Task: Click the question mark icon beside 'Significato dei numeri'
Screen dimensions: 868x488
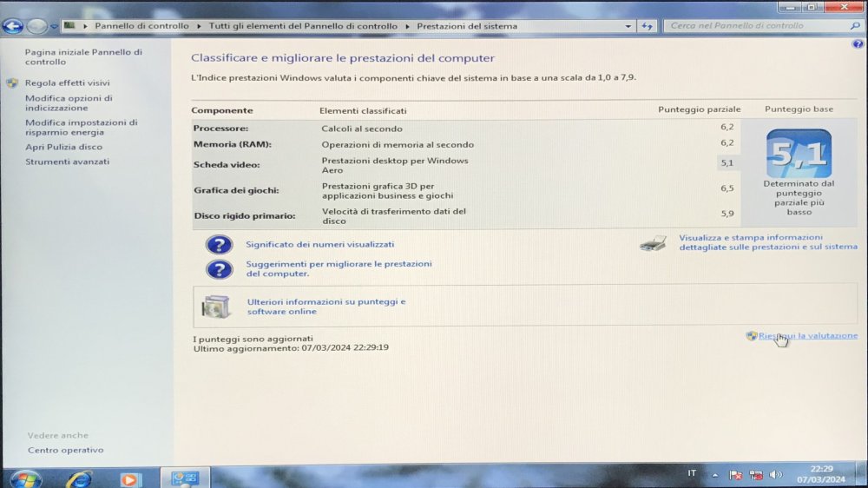Action: (x=219, y=245)
